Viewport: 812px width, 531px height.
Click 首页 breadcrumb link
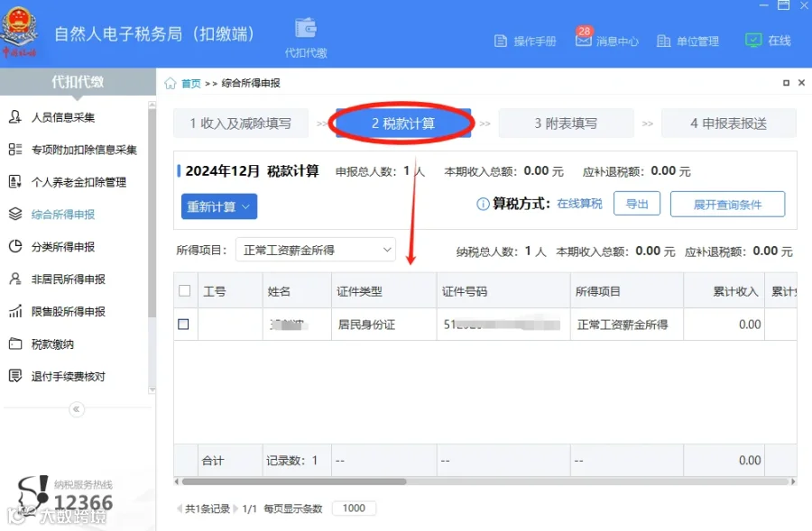(x=190, y=83)
